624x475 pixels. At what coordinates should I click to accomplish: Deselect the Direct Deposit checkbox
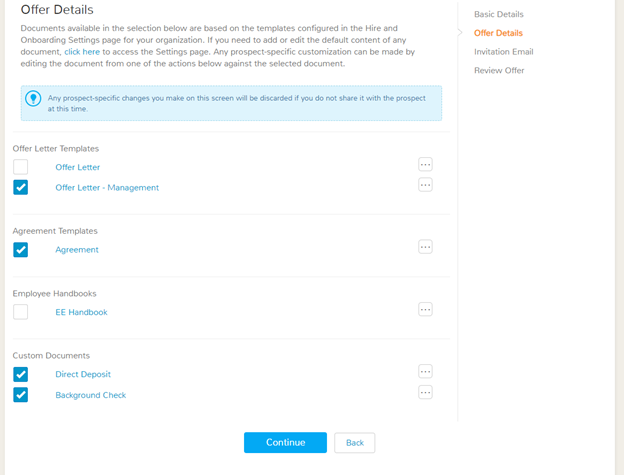[x=20, y=374]
